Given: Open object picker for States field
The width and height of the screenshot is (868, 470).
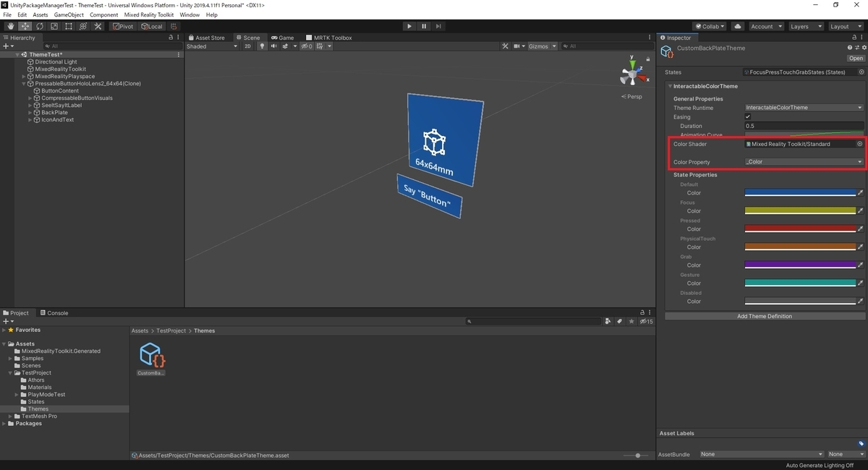Looking at the screenshot, I should point(861,72).
